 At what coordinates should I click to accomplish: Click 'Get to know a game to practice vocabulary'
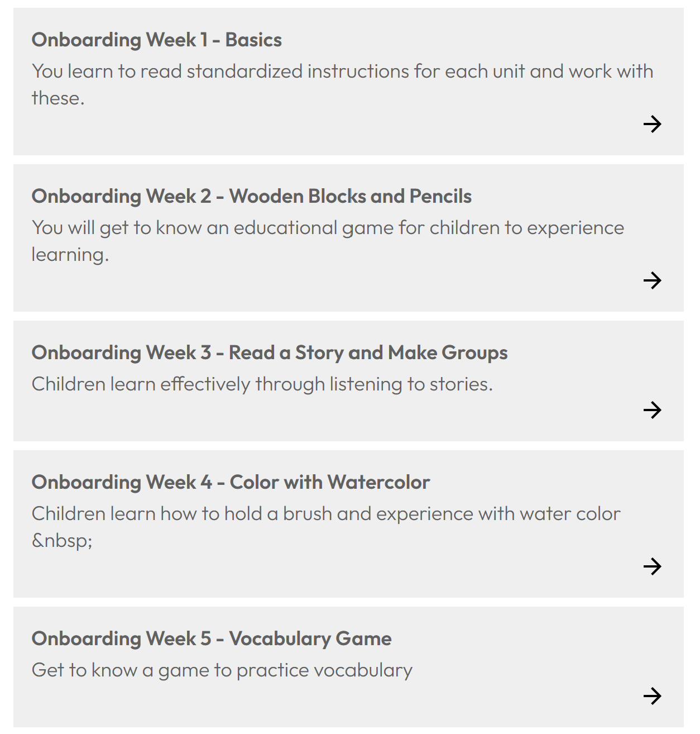(222, 670)
